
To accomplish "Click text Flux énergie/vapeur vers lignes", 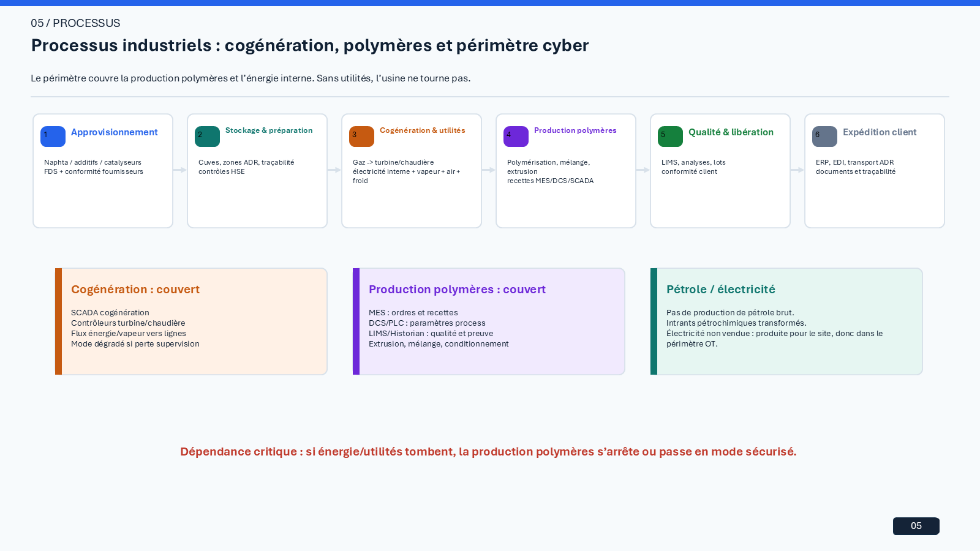I will click(129, 333).
